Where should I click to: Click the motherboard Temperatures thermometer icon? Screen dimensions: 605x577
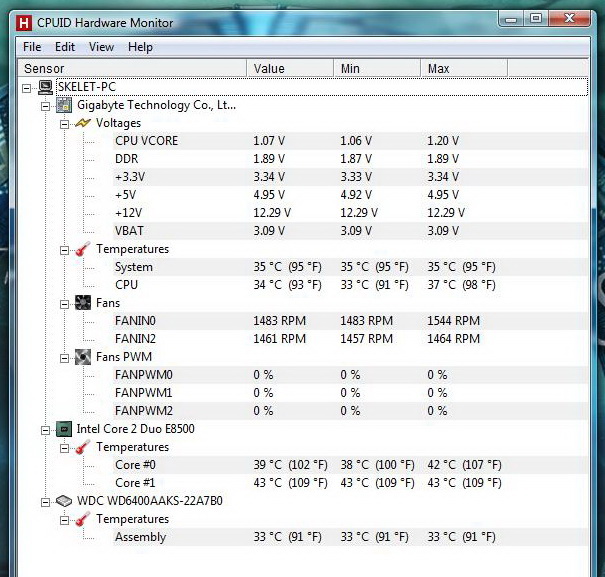tap(83, 249)
